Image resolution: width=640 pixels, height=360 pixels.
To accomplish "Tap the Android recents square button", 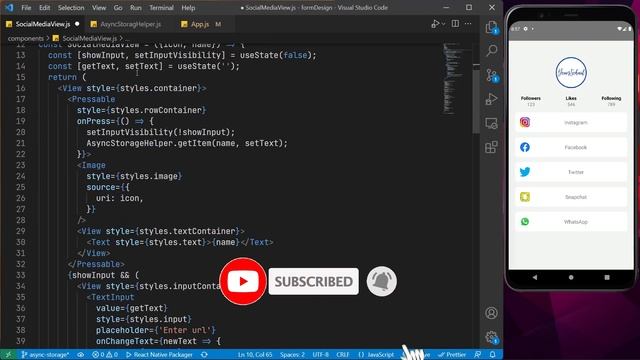I will 607,277.
